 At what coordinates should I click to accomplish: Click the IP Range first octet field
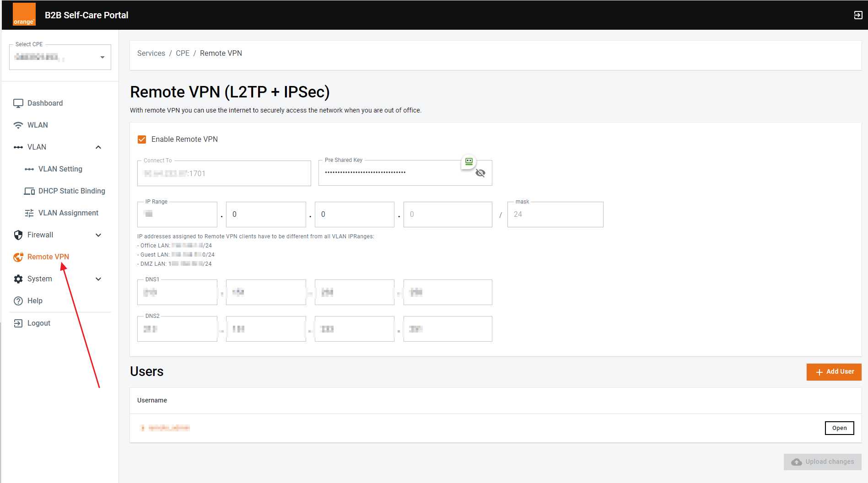[x=177, y=215]
